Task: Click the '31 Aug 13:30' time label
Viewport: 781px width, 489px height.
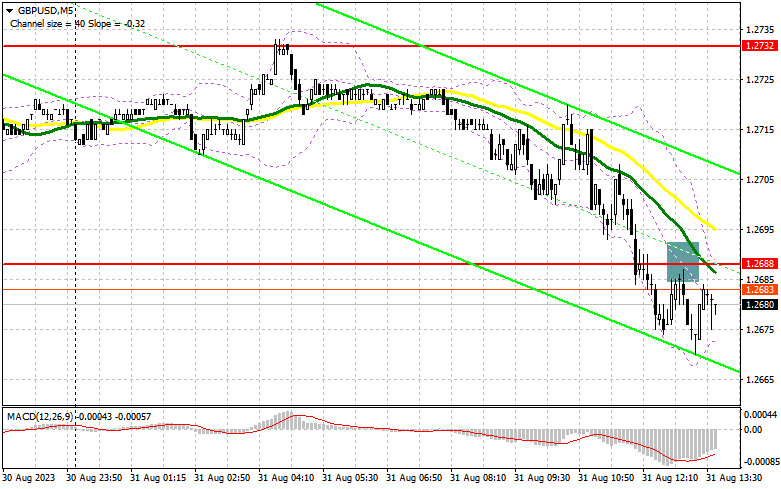Action: (x=734, y=478)
